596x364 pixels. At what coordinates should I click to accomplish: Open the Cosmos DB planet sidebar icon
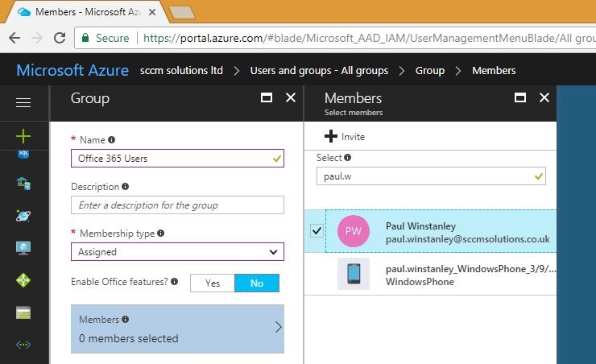point(23,216)
